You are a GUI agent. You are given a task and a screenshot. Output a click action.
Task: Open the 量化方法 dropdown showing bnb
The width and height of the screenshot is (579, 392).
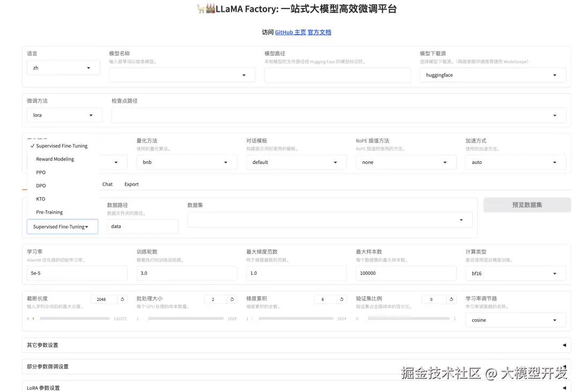(187, 162)
